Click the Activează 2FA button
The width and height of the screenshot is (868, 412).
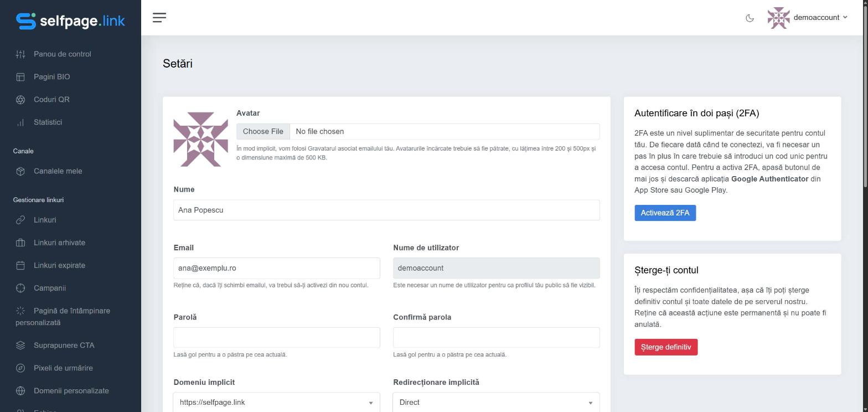pos(665,213)
